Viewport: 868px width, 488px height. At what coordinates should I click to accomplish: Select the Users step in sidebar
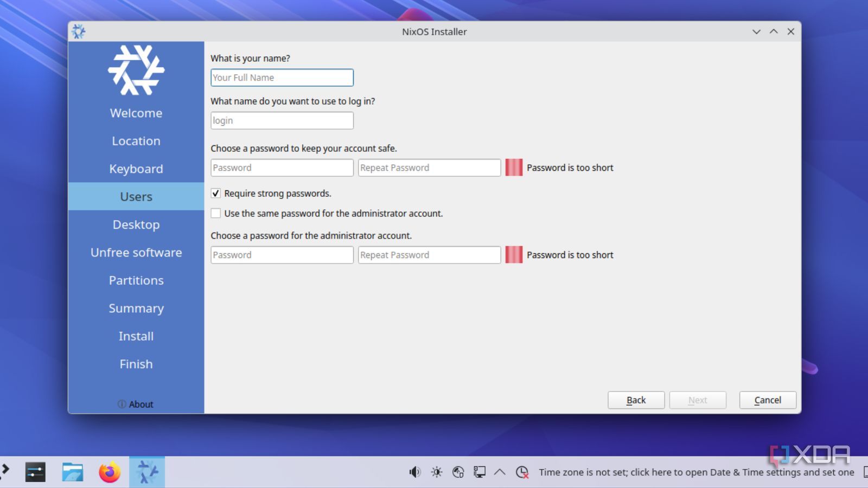tap(136, 196)
